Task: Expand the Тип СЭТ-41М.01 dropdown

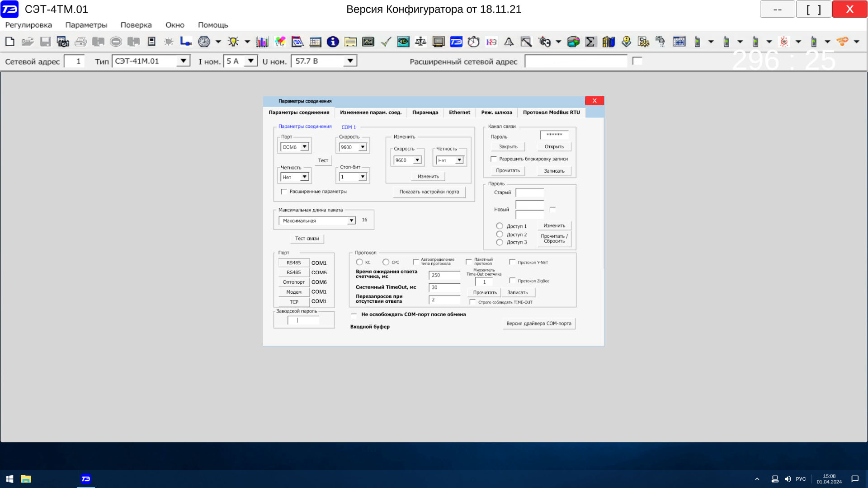Action: point(183,61)
